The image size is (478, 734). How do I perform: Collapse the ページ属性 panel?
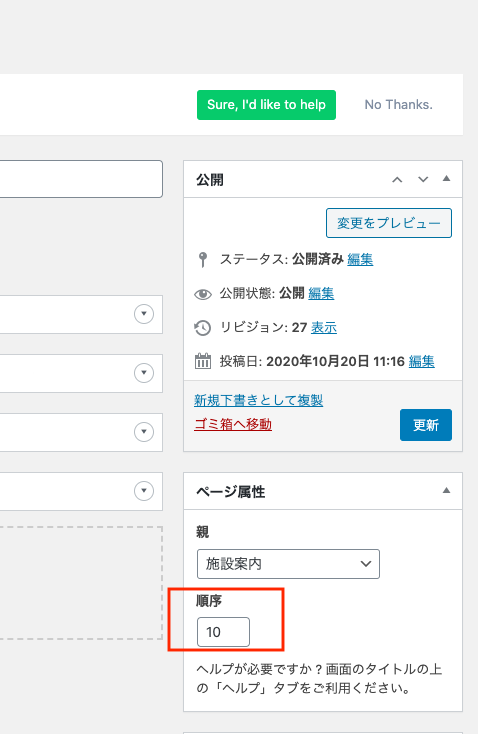(447, 491)
